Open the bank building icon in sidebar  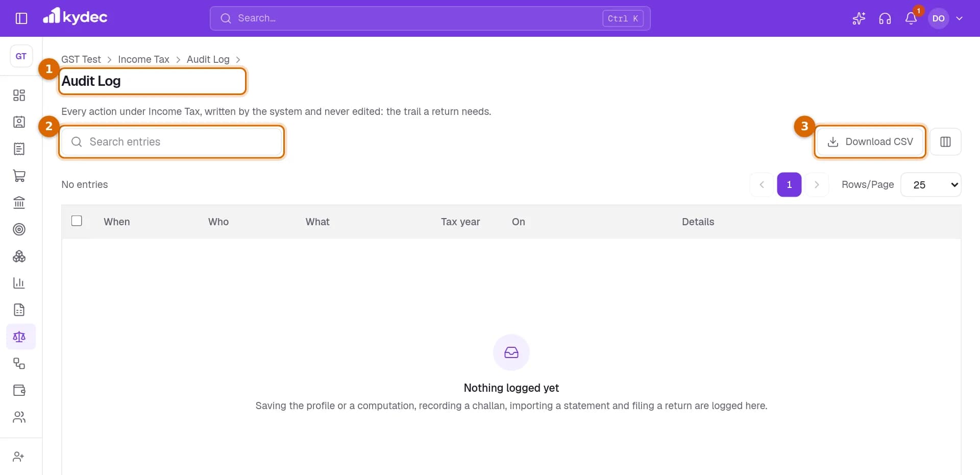pos(19,203)
